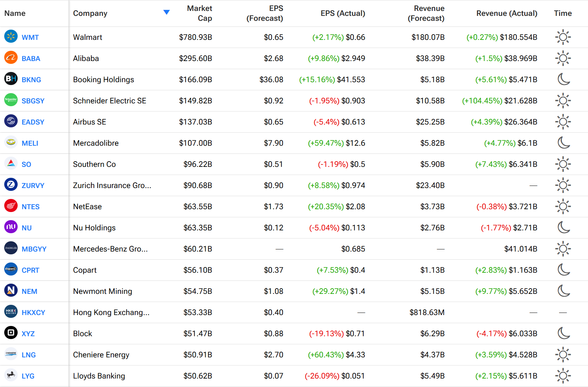Open the LYG ticker link
This screenshot has height=387, width=588.
[28, 376]
